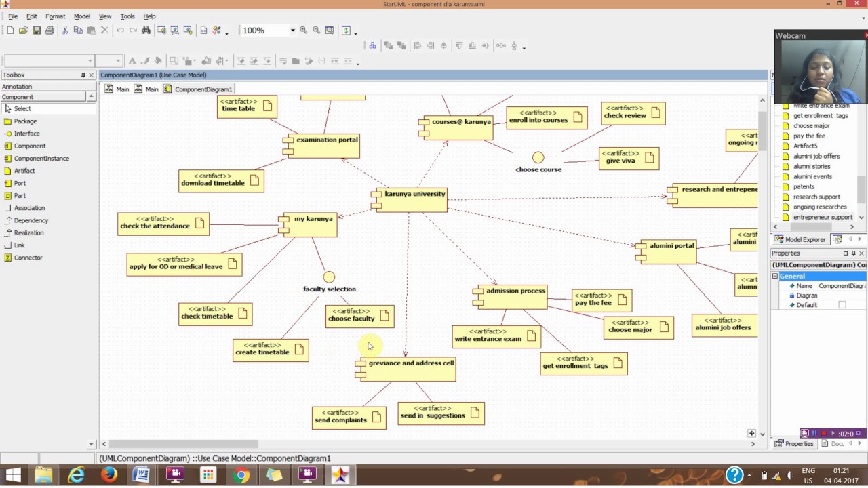Open the Format menu
The width and height of the screenshot is (868, 488).
click(56, 16)
